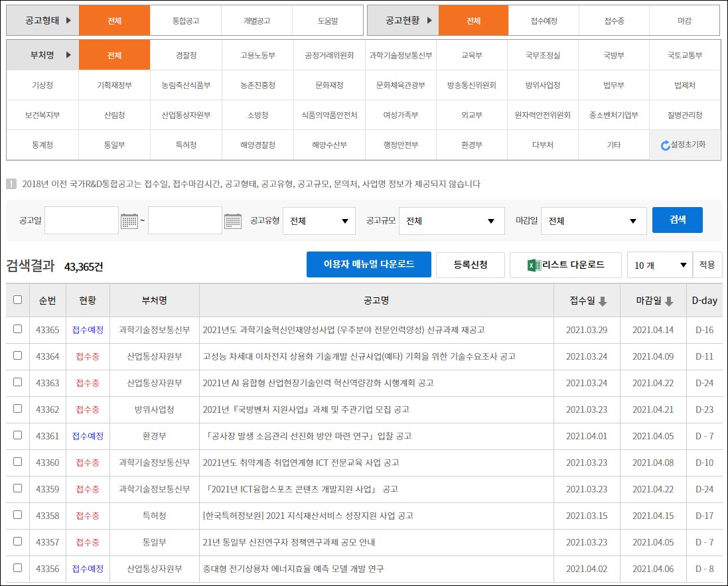Screen dimensions: 728x586
Task: Open the 중대형 전기상용차 에너지효율 notice
Action: (293, 569)
